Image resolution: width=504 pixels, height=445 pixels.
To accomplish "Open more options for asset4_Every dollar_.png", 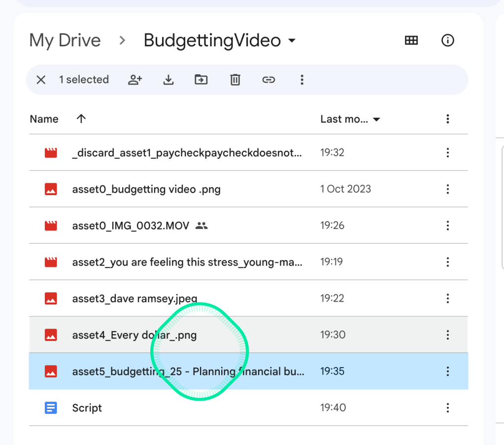I will 447,335.
